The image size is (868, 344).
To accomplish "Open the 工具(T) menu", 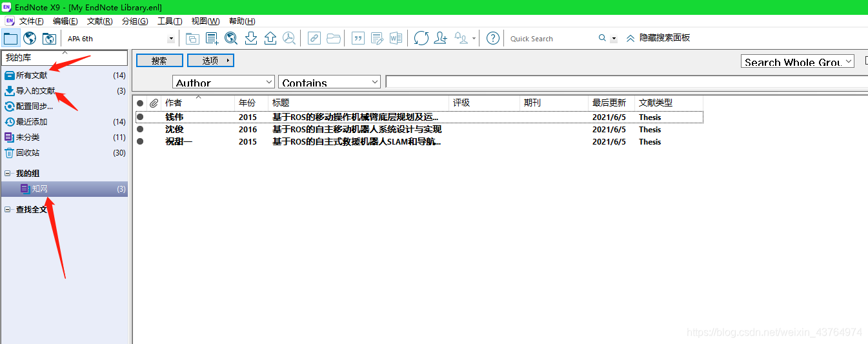I will coord(170,21).
